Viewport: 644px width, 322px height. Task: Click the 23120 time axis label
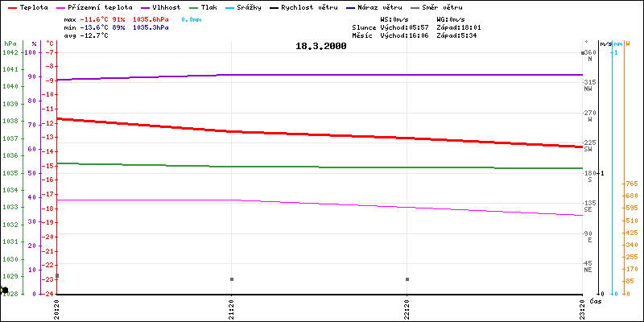582,308
